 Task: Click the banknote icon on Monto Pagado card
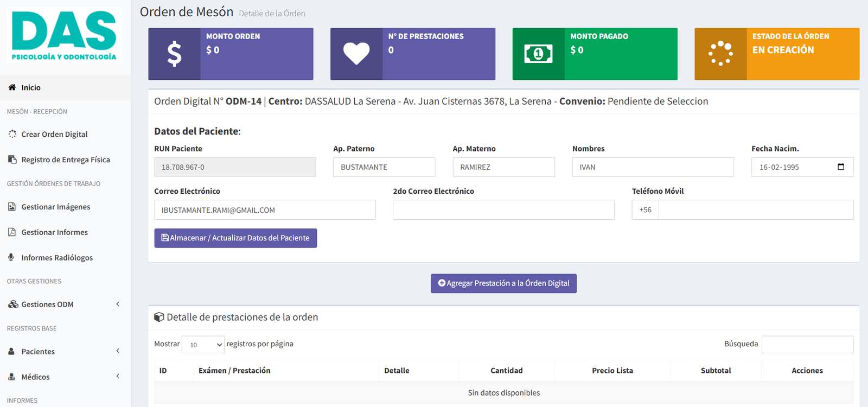click(538, 54)
